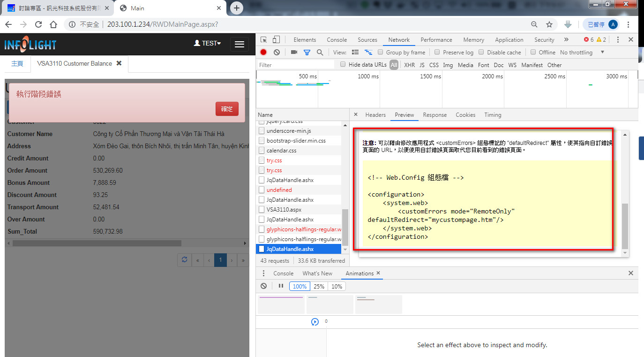Close the DevTools panel

click(631, 40)
